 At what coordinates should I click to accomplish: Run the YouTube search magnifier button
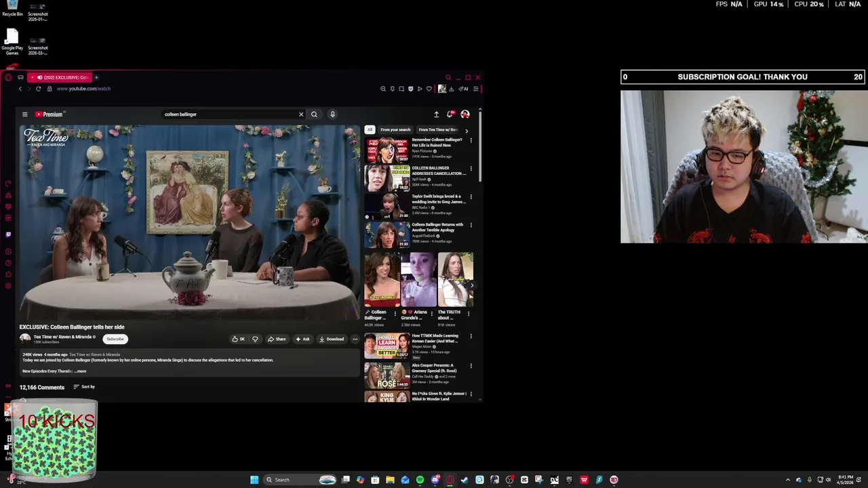click(x=314, y=115)
